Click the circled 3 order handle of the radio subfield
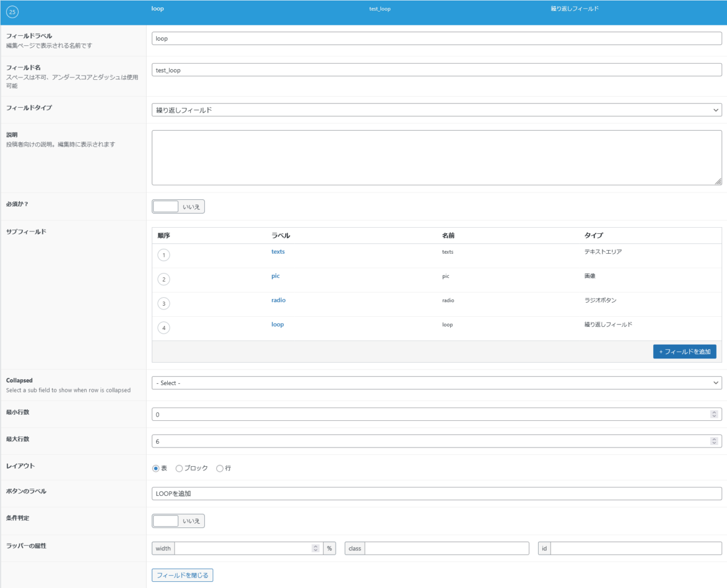Image resolution: width=727 pixels, height=588 pixels. (x=164, y=303)
